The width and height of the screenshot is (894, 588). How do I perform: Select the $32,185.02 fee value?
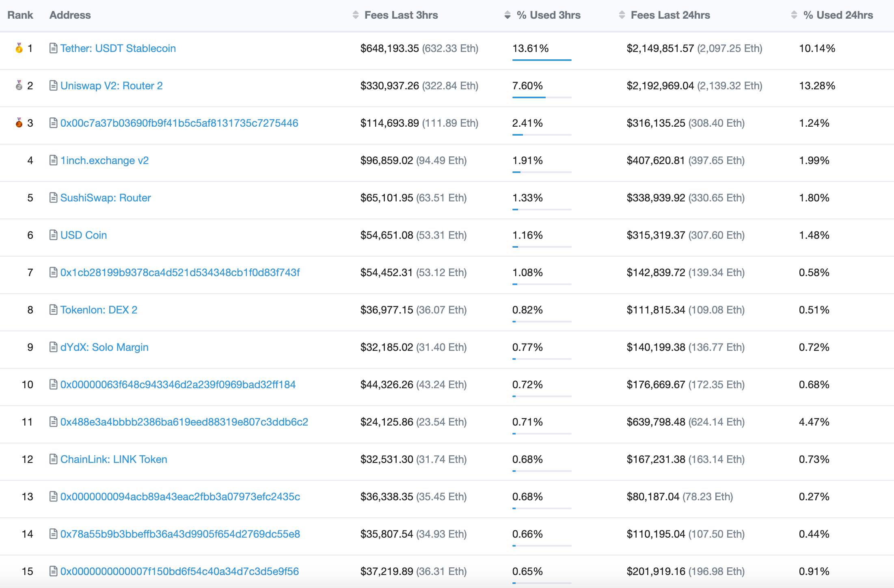pyautogui.click(x=387, y=347)
